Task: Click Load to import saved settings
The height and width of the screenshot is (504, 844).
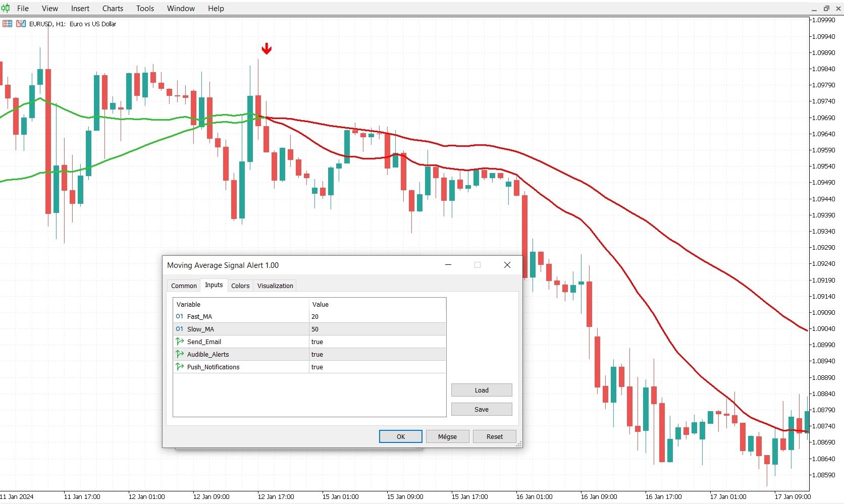Action: 481,389
